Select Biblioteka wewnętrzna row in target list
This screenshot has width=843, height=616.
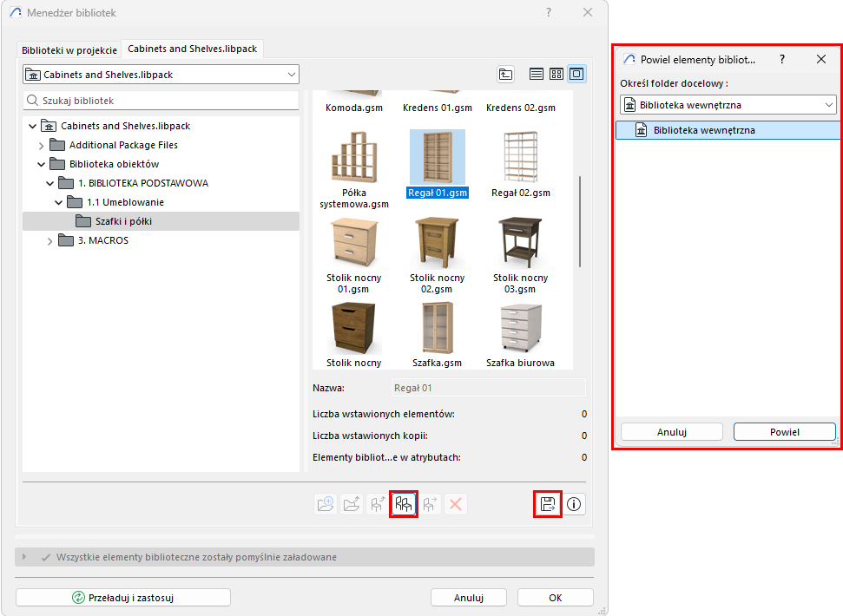tap(728, 130)
